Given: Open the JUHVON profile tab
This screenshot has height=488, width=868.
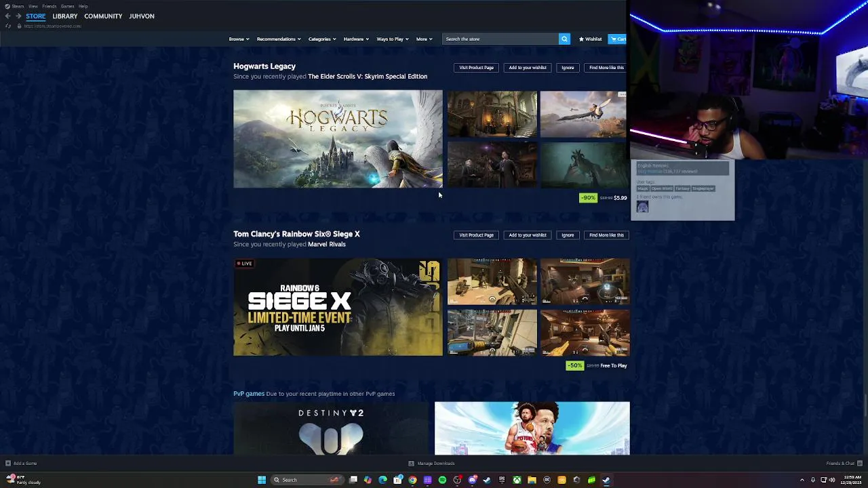Looking at the screenshot, I should click(142, 16).
